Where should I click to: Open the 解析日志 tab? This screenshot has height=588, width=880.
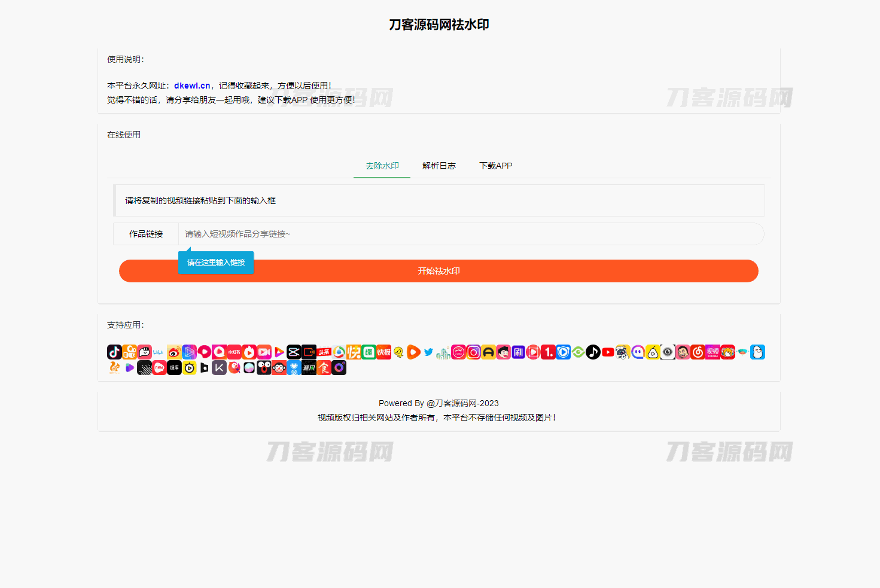pyautogui.click(x=439, y=166)
